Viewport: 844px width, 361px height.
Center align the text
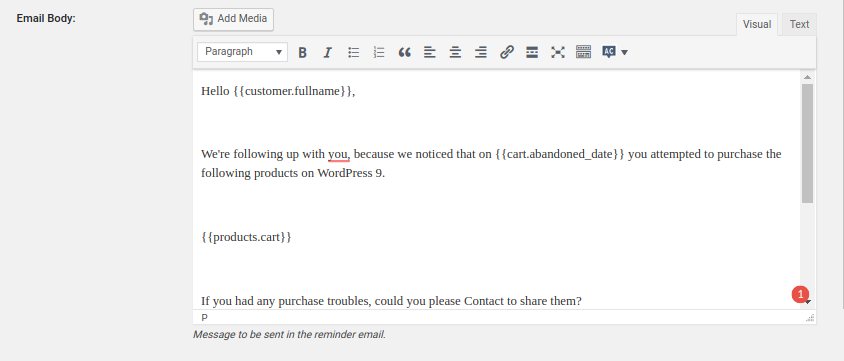(455, 52)
